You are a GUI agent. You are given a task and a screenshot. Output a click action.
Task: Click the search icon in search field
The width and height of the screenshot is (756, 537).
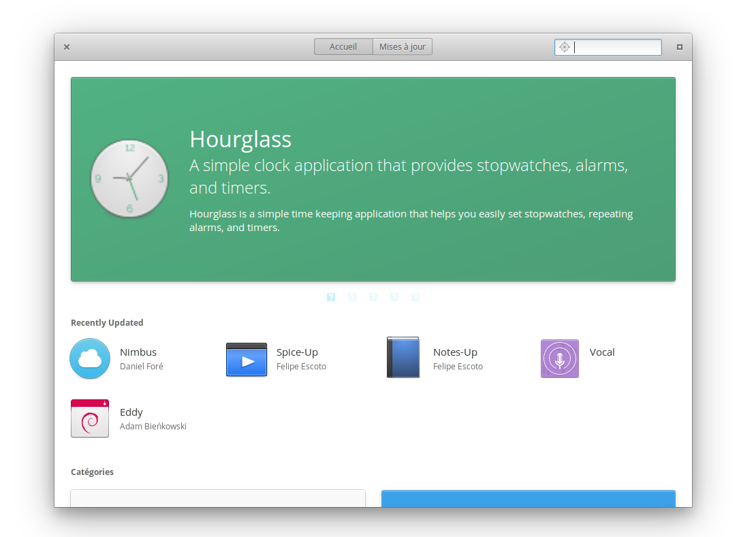tap(564, 47)
